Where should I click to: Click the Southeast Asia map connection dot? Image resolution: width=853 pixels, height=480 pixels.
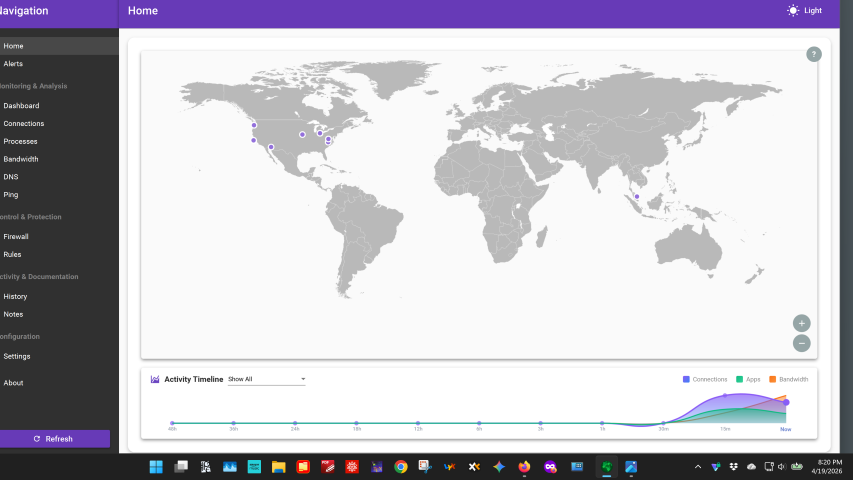636,196
